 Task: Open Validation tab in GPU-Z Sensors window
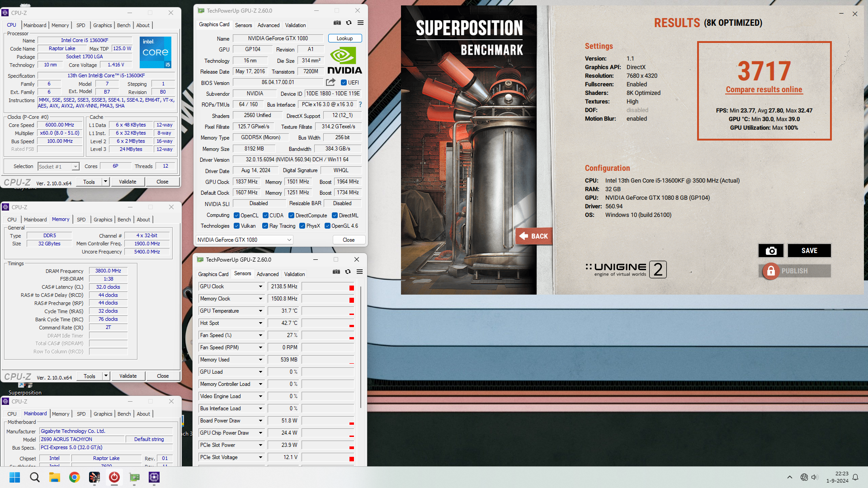coord(294,274)
